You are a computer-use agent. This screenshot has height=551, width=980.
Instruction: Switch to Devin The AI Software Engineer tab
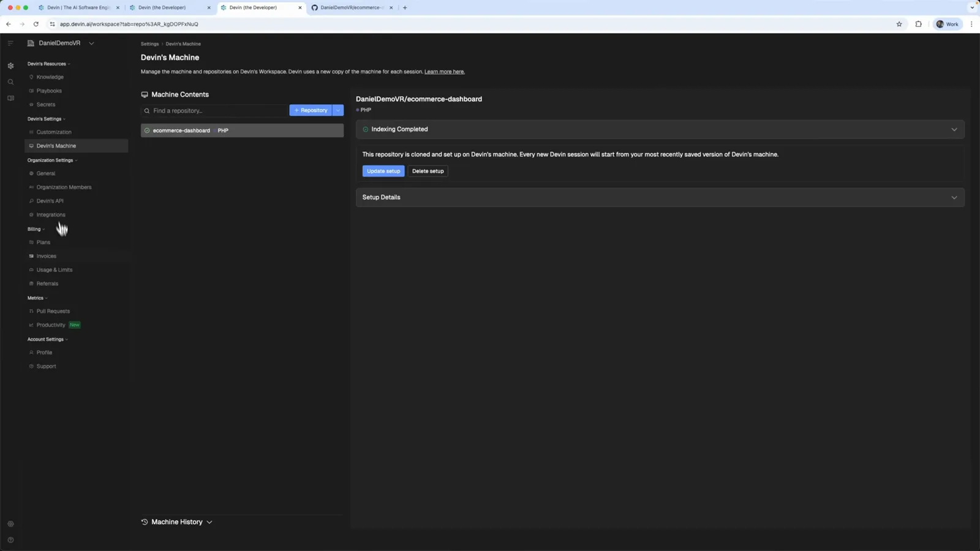(x=78, y=7)
